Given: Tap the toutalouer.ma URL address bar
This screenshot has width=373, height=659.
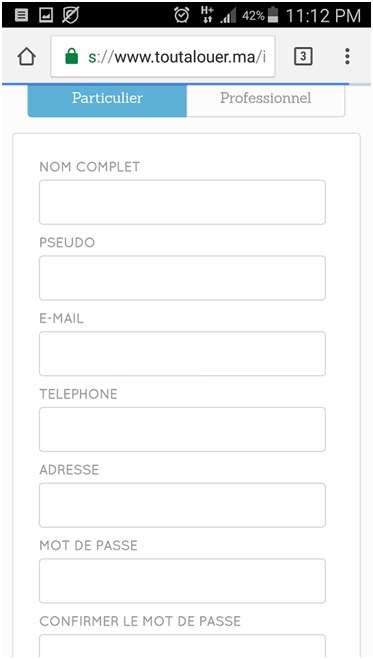Looking at the screenshot, I should pos(163,56).
